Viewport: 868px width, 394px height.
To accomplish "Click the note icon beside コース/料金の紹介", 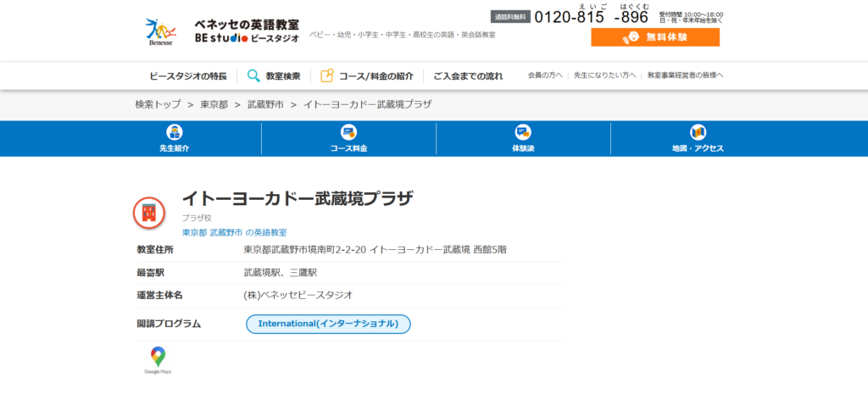I will [327, 75].
